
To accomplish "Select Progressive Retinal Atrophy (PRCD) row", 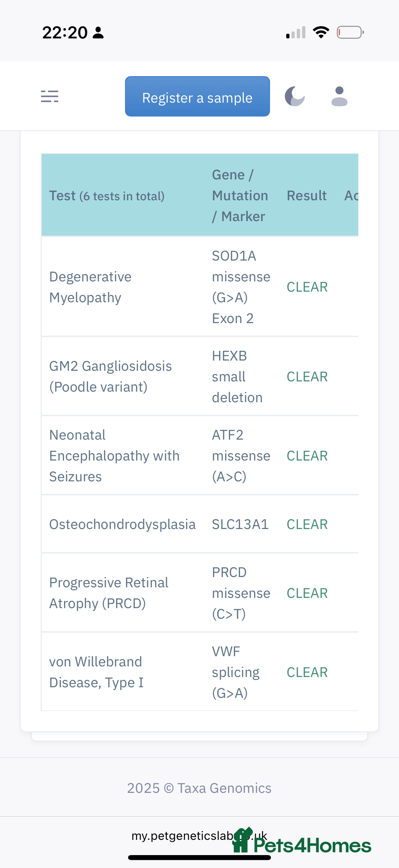I will click(x=200, y=593).
